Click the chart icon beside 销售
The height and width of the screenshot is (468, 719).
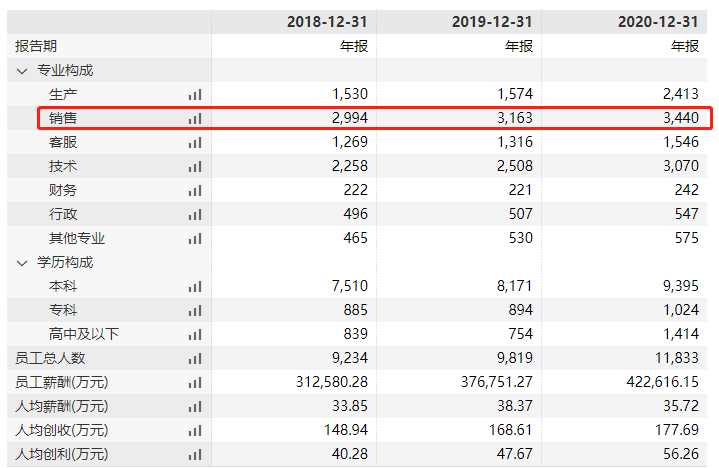194,118
